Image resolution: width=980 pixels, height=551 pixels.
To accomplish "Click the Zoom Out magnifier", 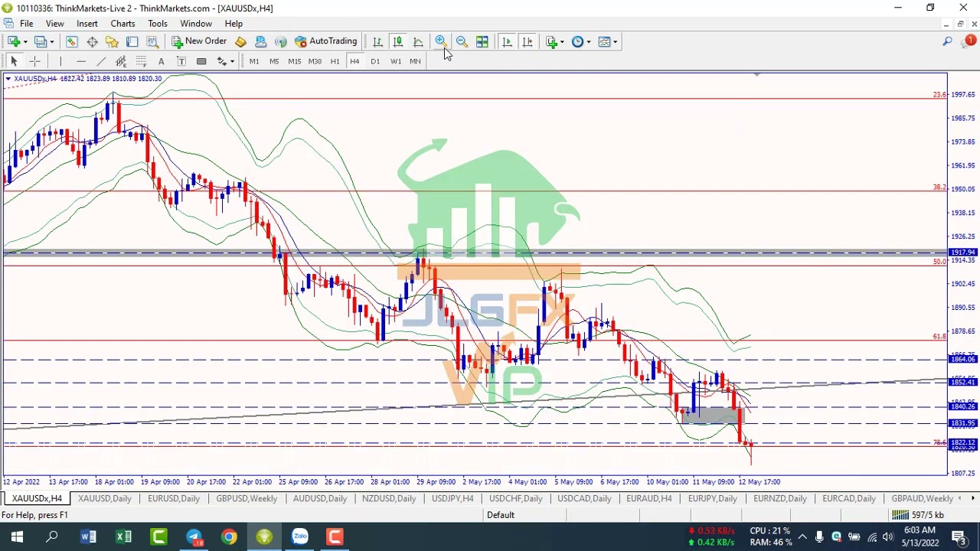I will [x=462, y=41].
